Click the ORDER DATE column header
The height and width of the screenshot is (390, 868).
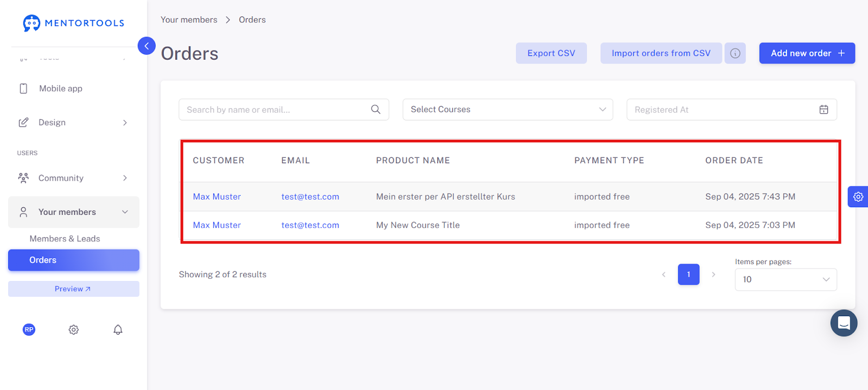pyautogui.click(x=734, y=161)
